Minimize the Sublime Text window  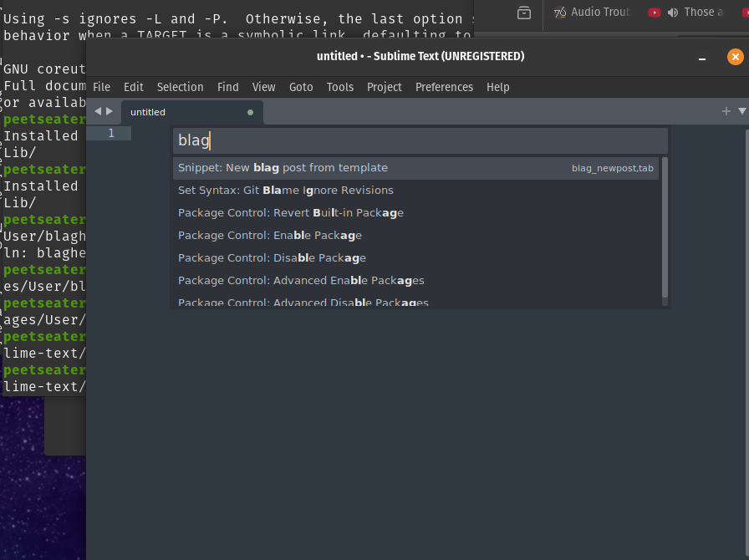pos(702,58)
